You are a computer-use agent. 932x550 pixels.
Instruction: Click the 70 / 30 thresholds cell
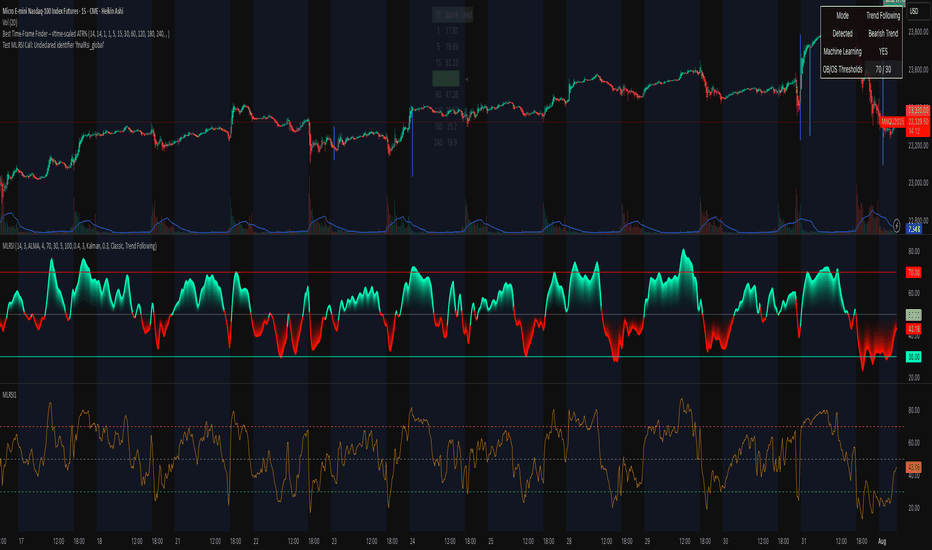click(883, 69)
